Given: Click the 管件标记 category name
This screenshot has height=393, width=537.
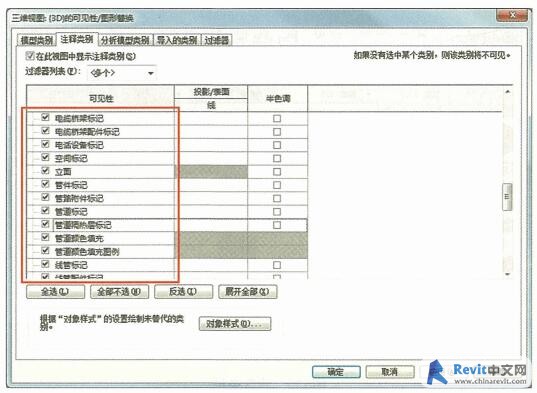Looking at the screenshot, I should pos(71,185).
